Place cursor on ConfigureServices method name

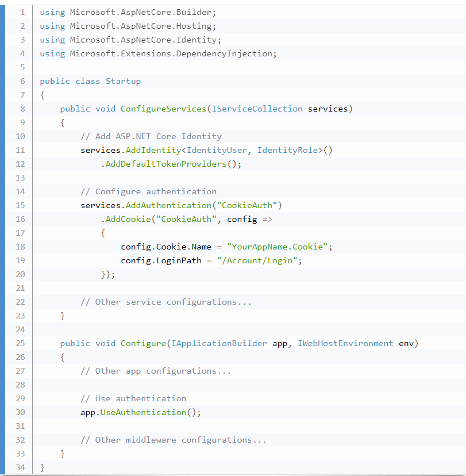click(x=163, y=109)
